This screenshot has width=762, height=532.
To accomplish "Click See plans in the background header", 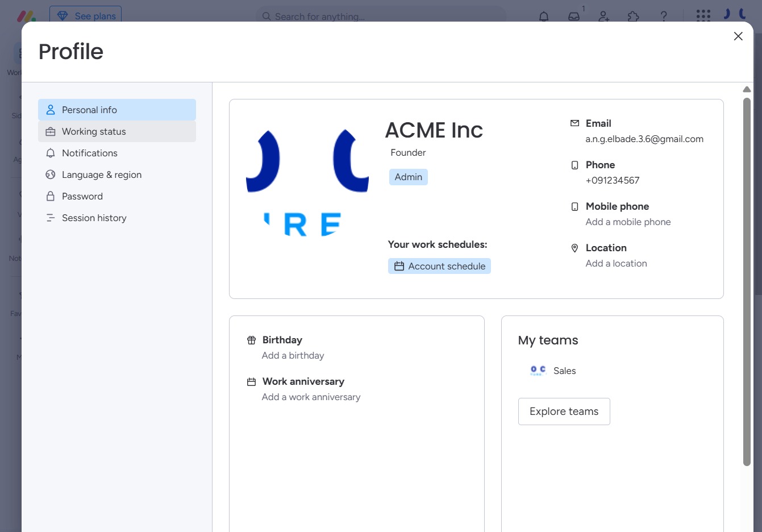I will point(85,16).
